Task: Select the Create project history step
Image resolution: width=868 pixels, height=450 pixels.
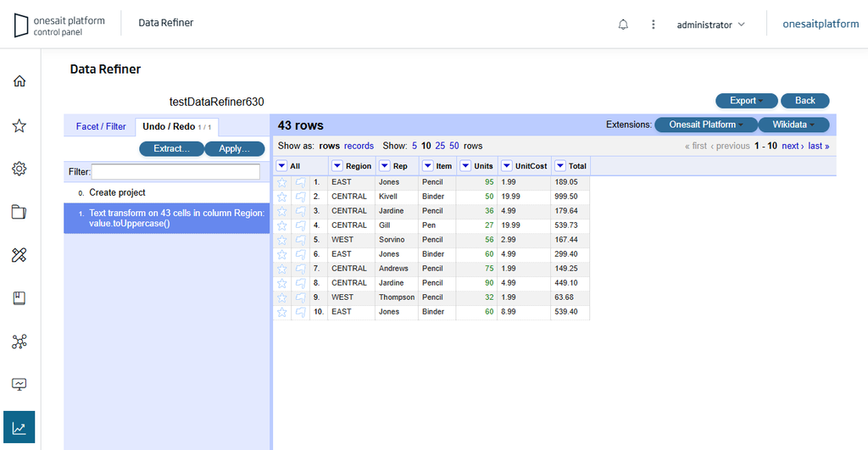Action: point(117,193)
